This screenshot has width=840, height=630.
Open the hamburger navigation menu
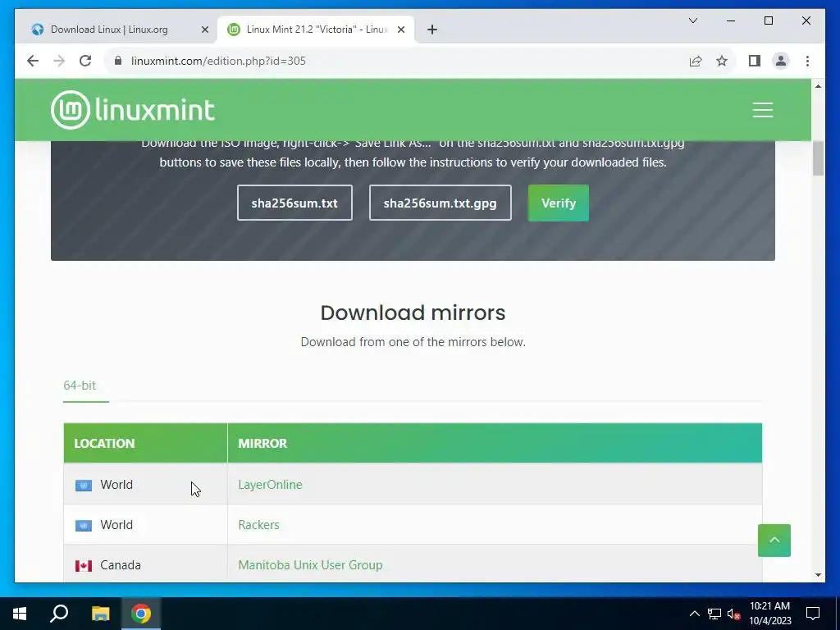762,110
